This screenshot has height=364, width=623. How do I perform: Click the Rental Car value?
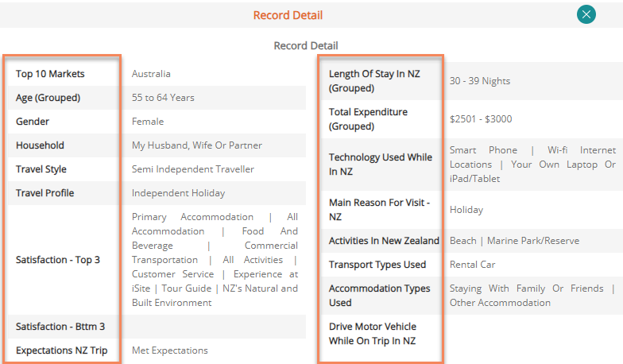(472, 265)
